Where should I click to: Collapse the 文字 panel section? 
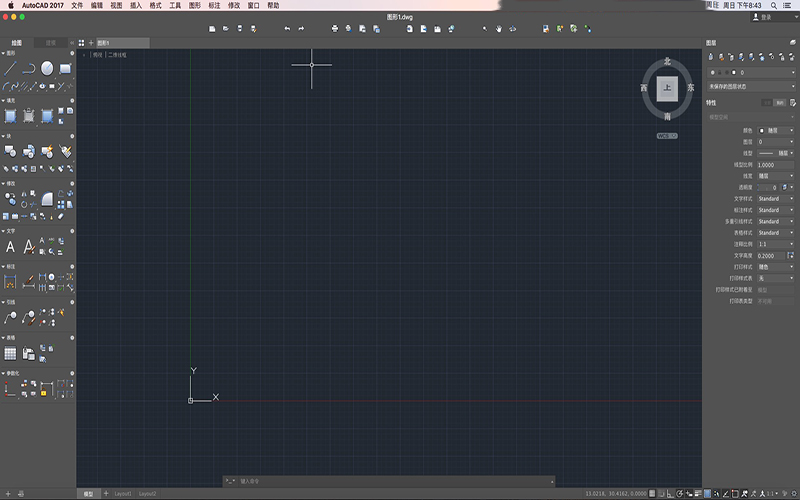point(4,231)
